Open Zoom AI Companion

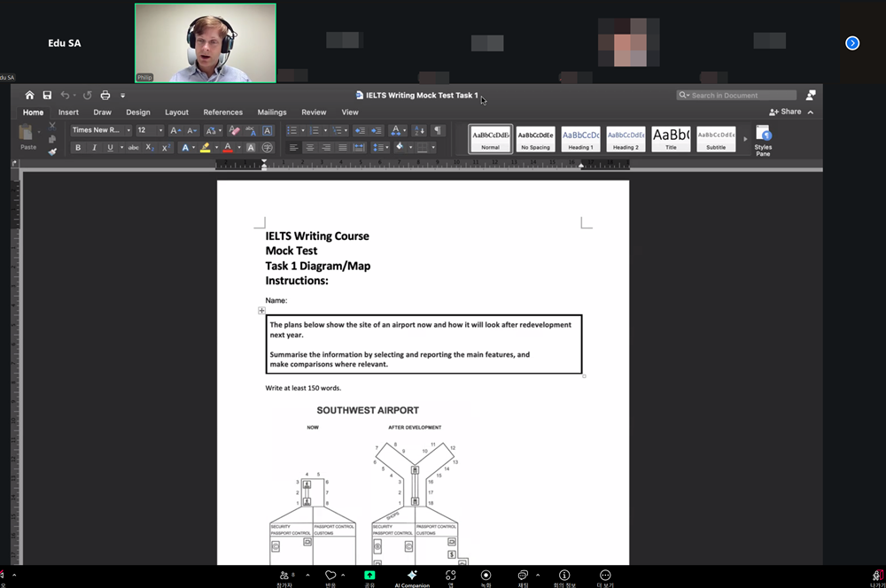[412, 576]
